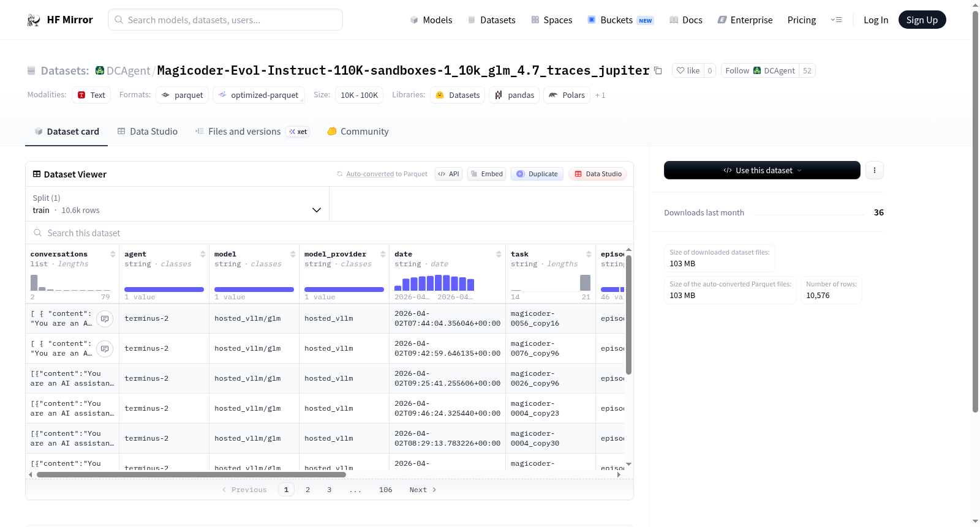
Task: Focus the Search this dataset field
Action: [330, 233]
